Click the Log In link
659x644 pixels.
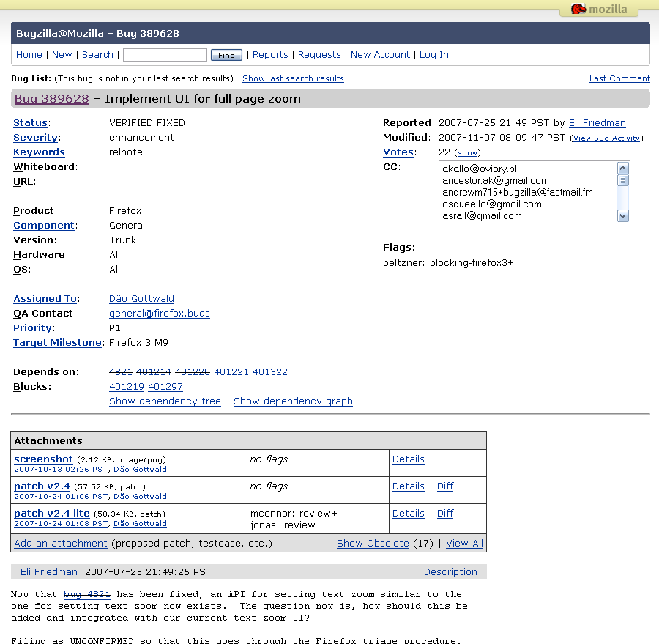pos(434,55)
